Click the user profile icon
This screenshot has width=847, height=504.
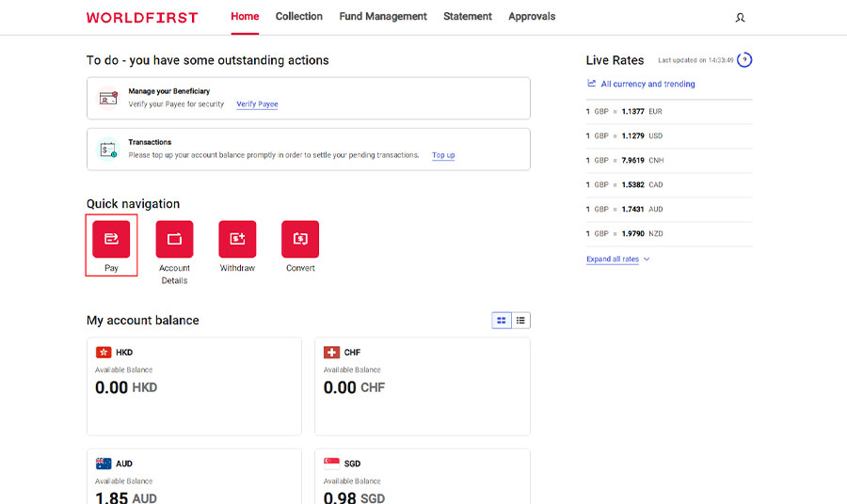click(741, 18)
